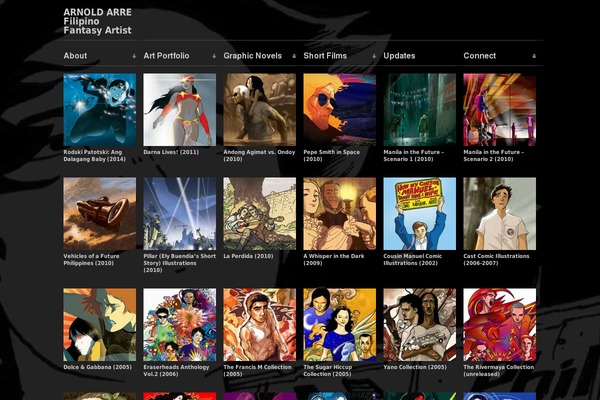600x400 pixels.
Task: Click the Scenario 2 (2010) caption link
Action: [x=494, y=155]
